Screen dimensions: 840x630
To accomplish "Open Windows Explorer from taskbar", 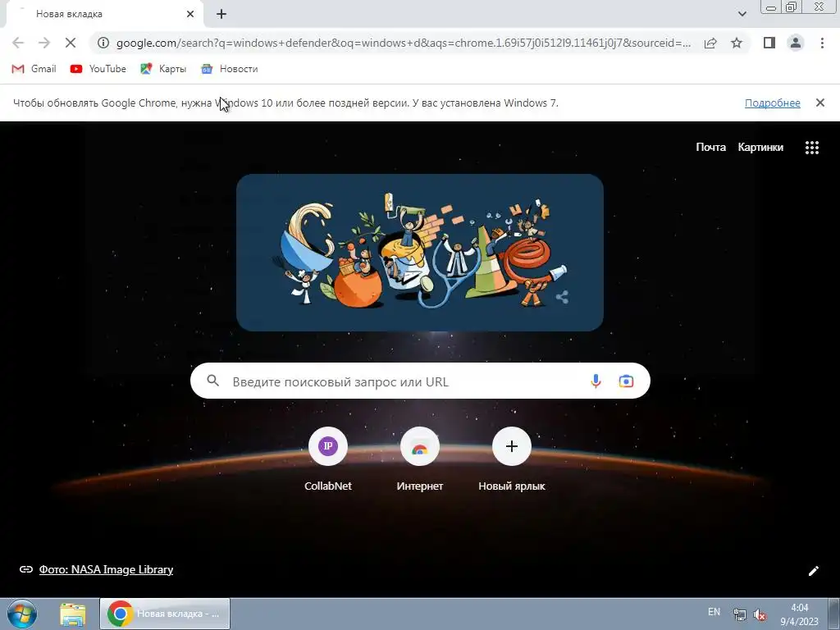I will pos(72,614).
